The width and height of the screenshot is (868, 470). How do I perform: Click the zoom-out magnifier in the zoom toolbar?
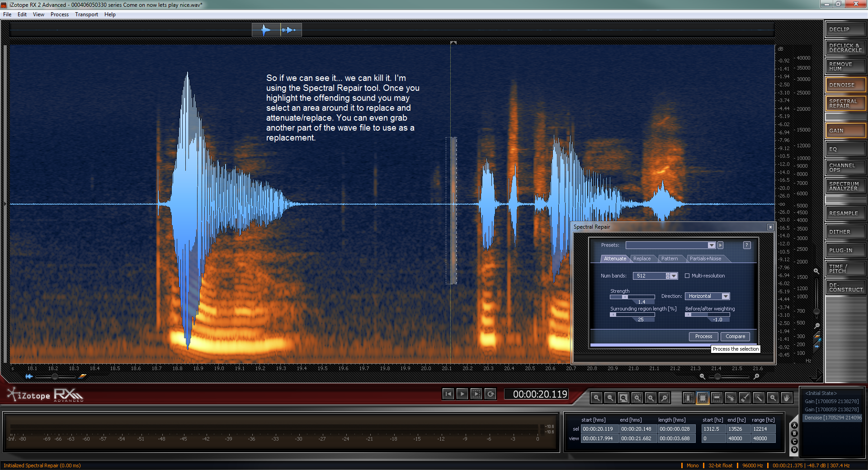pyautogui.click(x=610, y=398)
